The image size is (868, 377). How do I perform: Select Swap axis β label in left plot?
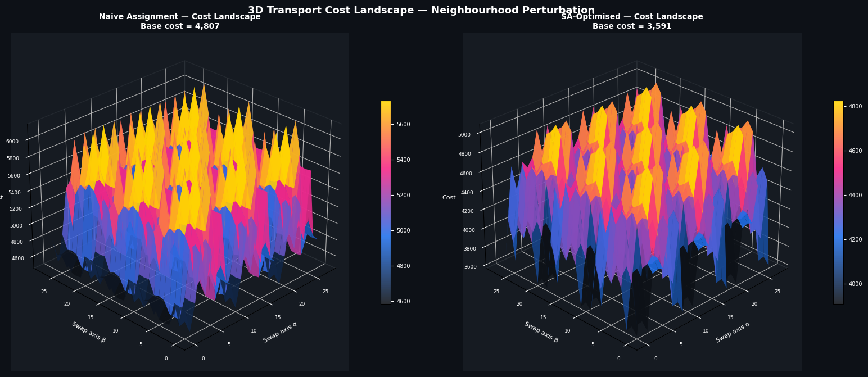coord(88,332)
